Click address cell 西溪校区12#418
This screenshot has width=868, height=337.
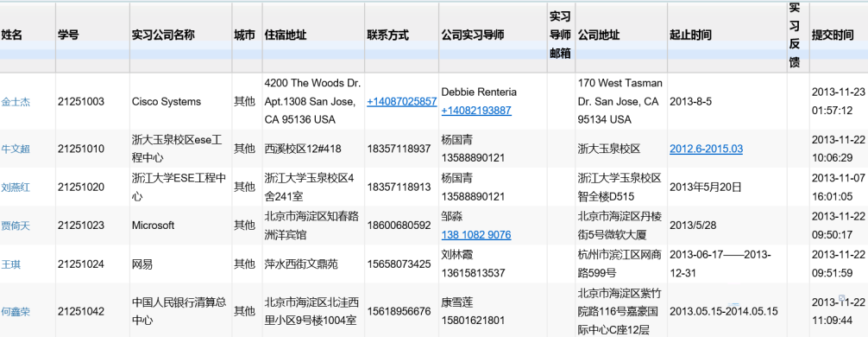(303, 149)
